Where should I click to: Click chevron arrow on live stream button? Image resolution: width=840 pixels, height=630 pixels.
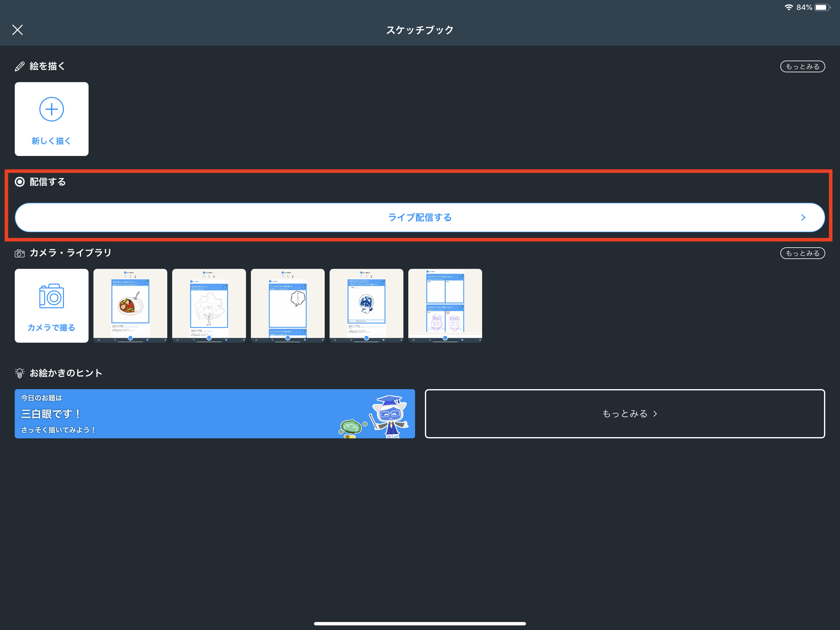(803, 217)
